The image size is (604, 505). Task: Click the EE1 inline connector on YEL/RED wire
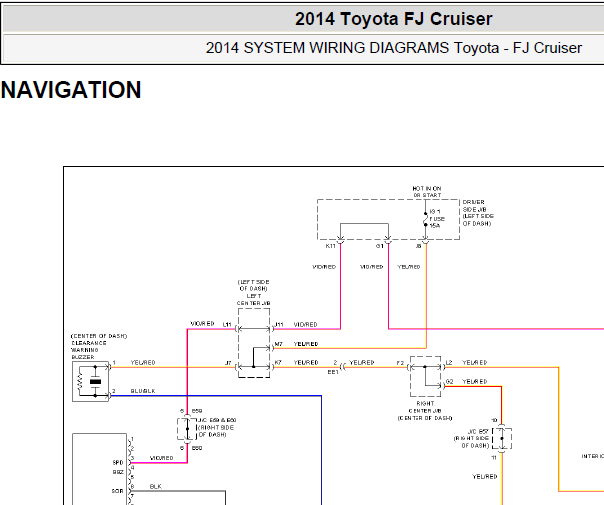point(343,367)
